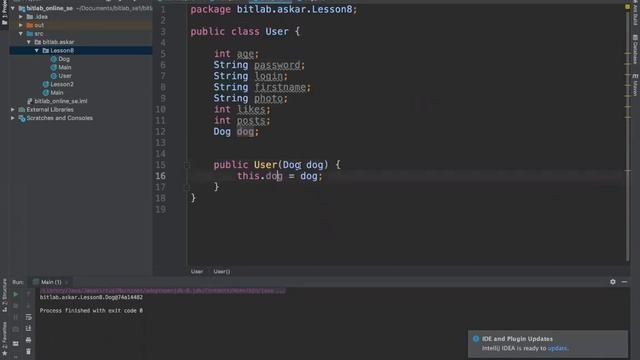This screenshot has width=640, height=360.
Task: Click the User class icon in the project tree
Action: coord(53,76)
